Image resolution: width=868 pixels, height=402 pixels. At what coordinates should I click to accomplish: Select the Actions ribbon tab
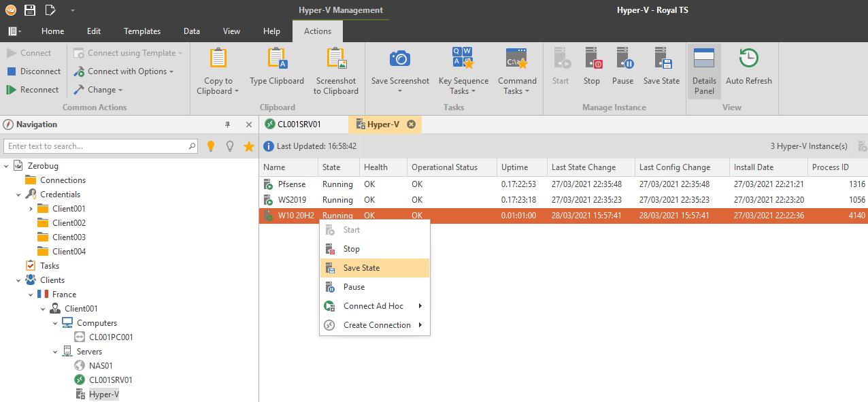click(318, 31)
